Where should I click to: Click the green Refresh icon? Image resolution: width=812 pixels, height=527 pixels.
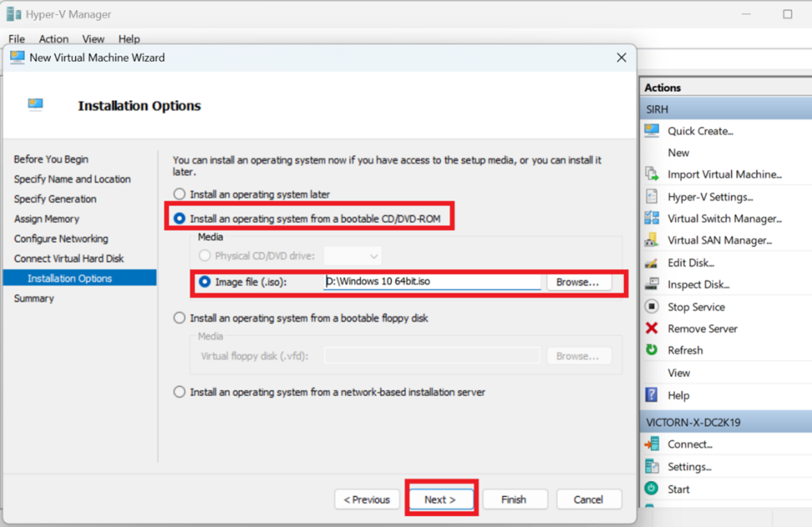click(652, 350)
